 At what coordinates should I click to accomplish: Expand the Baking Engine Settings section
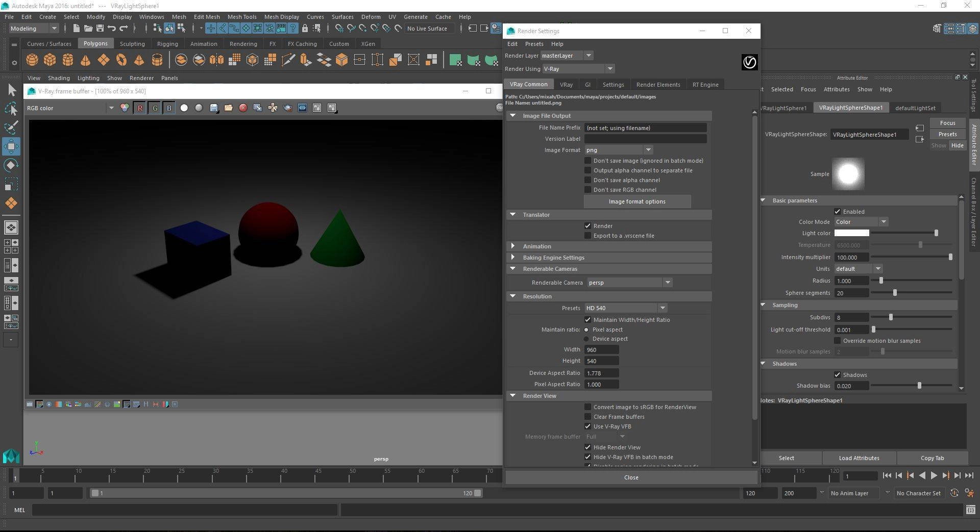coord(512,258)
